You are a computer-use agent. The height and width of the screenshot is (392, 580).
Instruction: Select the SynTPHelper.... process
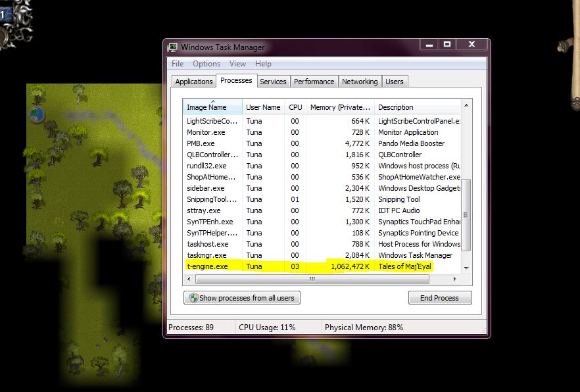[322, 233]
